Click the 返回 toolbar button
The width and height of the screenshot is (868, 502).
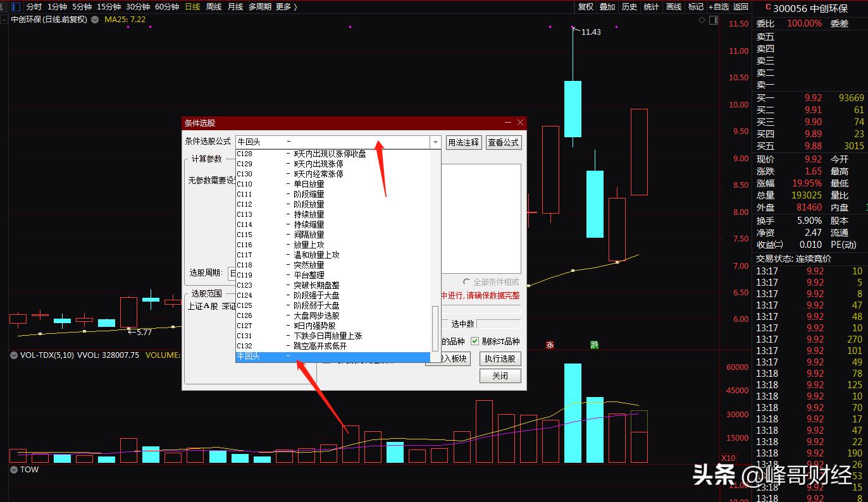click(x=741, y=7)
